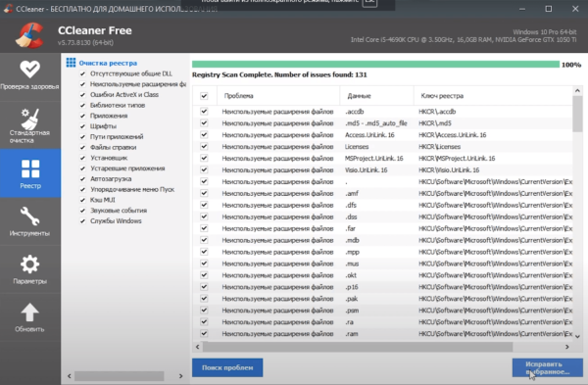Screen dimensions: 588x385
Task: Open the Health Check section icon
Action: [x=30, y=69]
